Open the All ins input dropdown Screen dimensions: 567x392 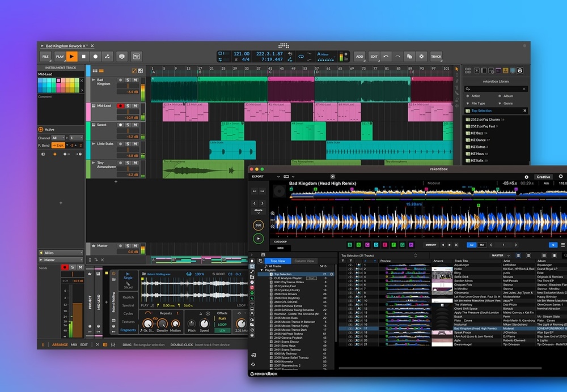point(61,253)
